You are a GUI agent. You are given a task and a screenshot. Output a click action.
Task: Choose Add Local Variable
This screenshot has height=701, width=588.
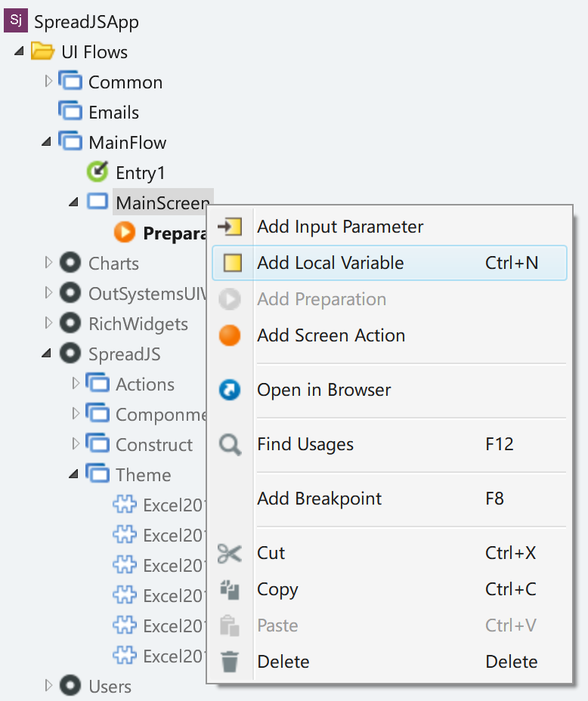[x=389, y=263]
